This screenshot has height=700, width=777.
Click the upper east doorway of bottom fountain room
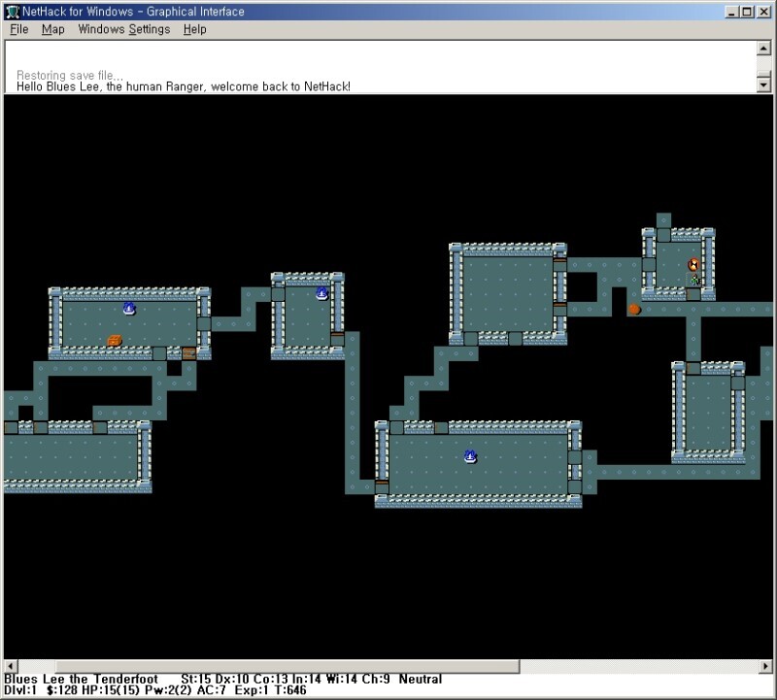click(575, 457)
